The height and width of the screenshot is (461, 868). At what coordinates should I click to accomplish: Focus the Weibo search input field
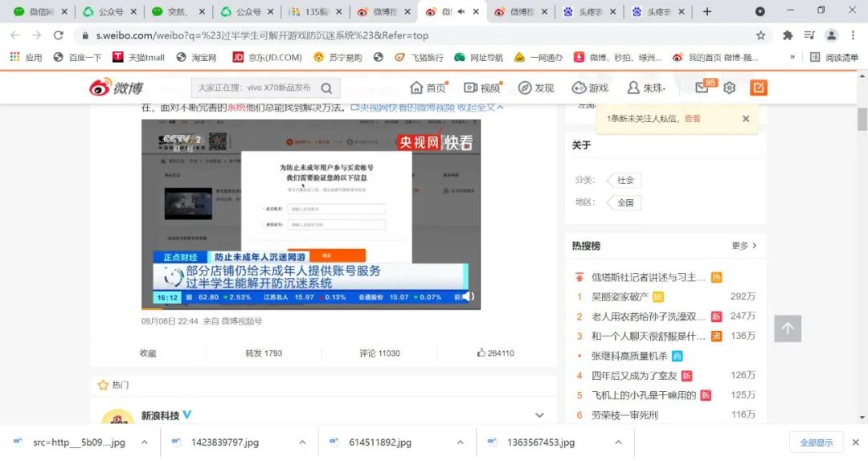click(x=256, y=88)
